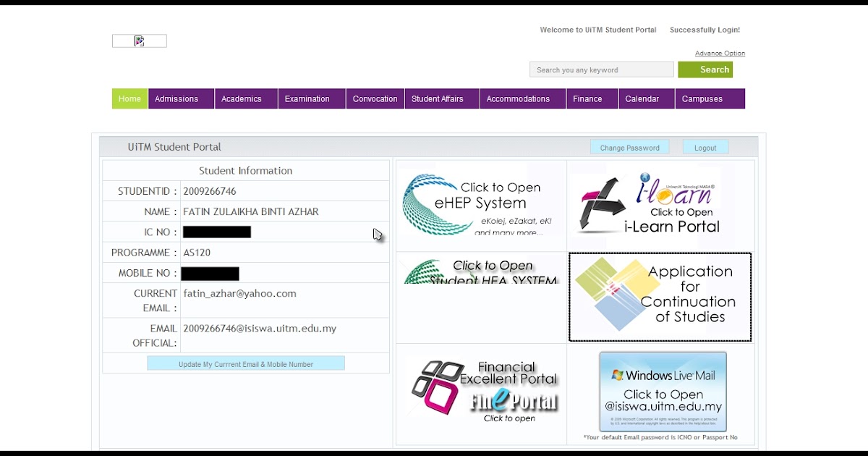Click the MOBILE NO label
868x456 pixels.
tap(148, 273)
